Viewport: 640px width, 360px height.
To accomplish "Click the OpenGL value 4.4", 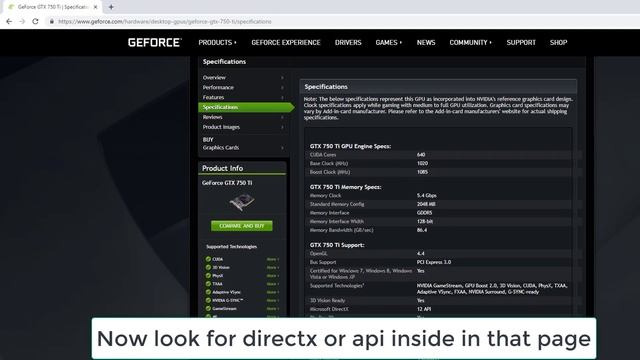I will (x=420, y=253).
